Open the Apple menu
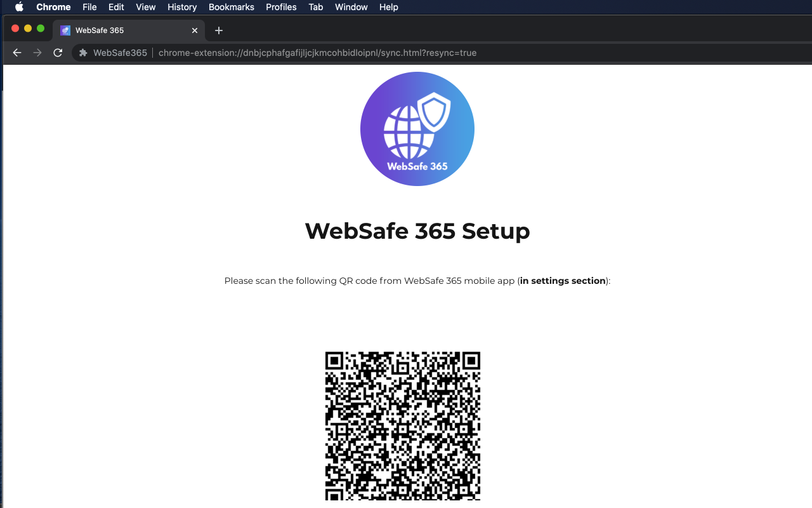Image resolution: width=812 pixels, height=508 pixels. point(19,7)
